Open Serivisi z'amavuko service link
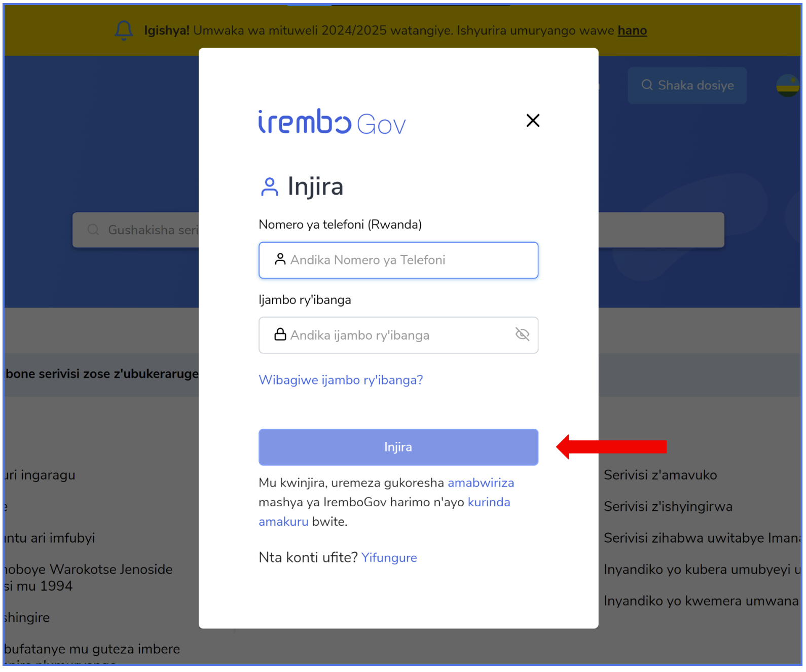Screen dimensions: 806x672 click(x=660, y=475)
